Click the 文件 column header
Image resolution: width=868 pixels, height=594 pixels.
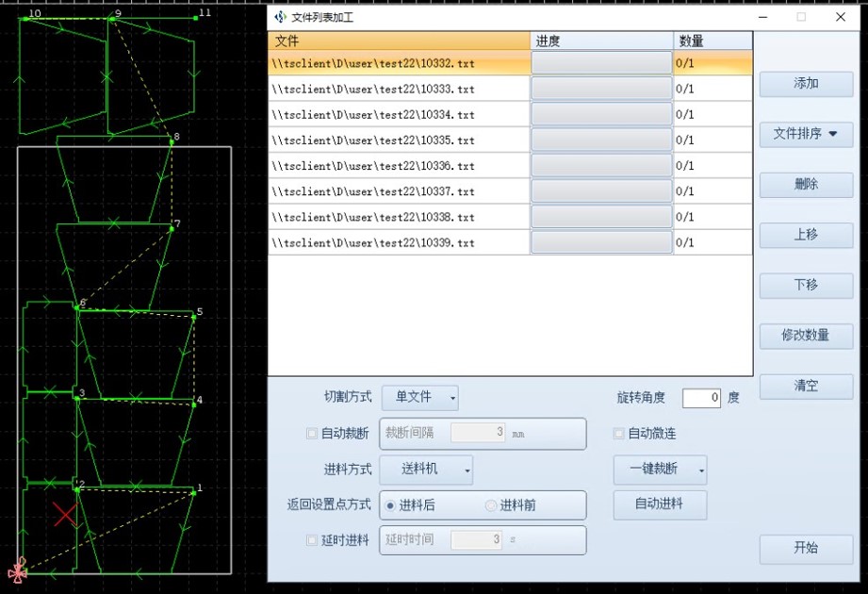coord(399,41)
